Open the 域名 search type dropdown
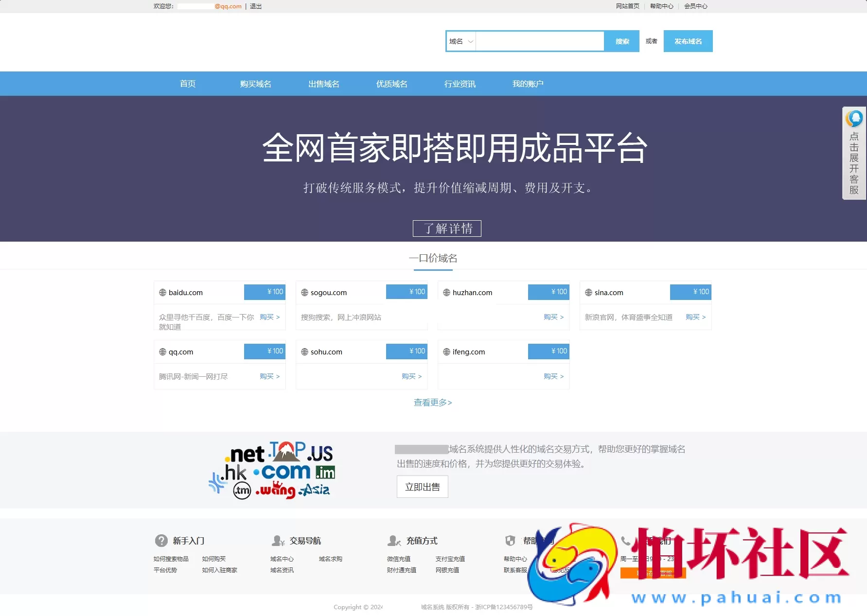867x616 pixels. [460, 41]
